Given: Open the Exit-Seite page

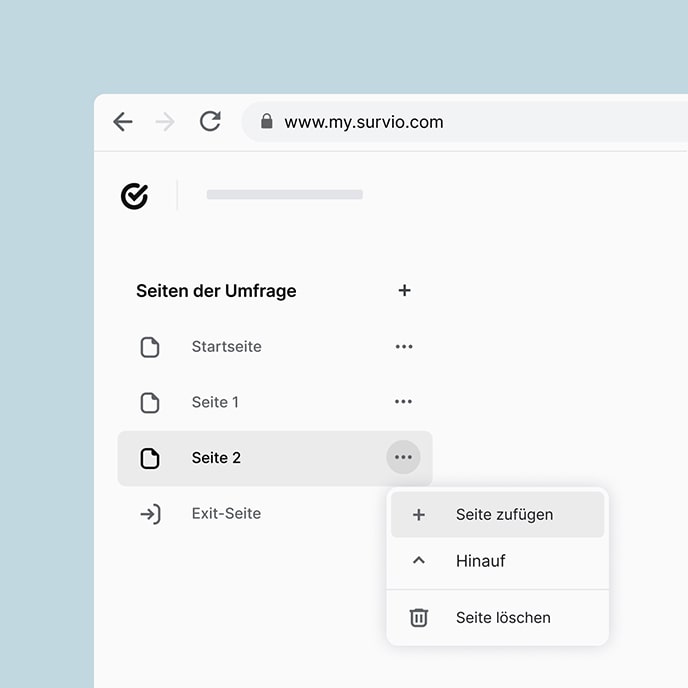Looking at the screenshot, I should [x=226, y=514].
